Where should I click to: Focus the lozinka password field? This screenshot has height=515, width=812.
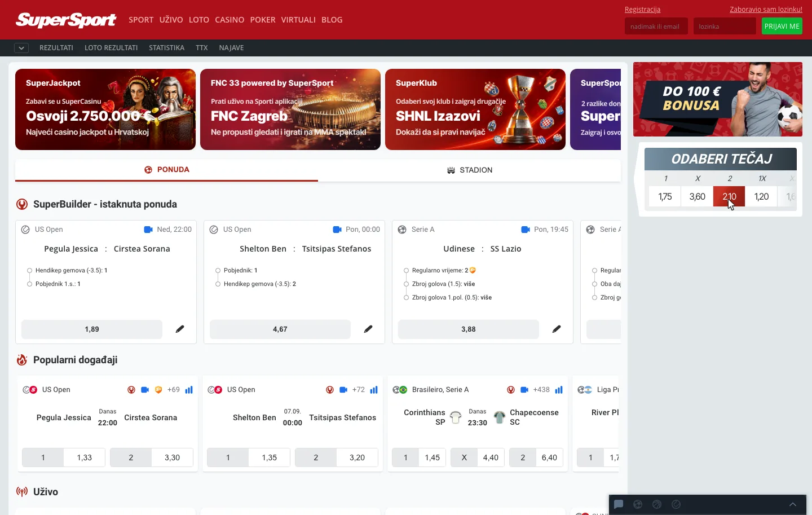725,27
